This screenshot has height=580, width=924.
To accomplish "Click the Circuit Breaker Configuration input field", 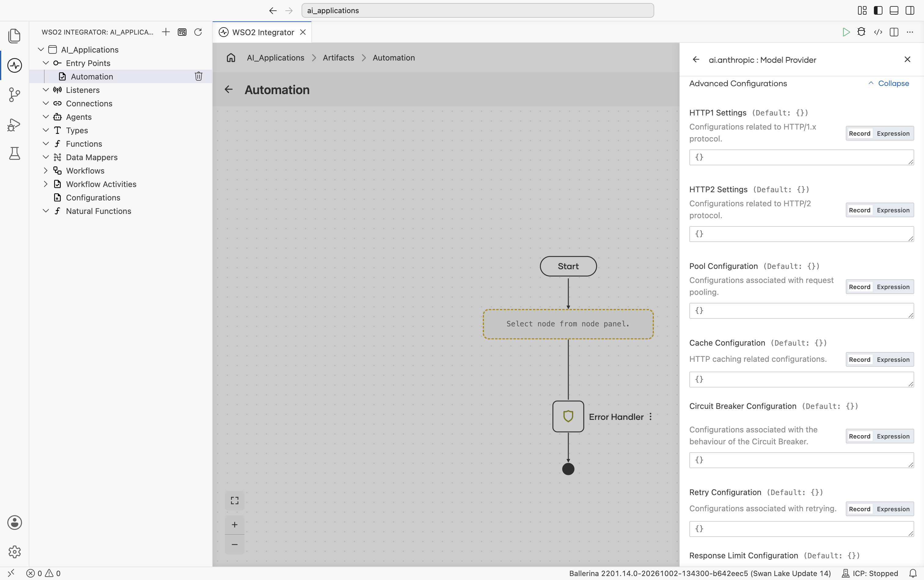I will pos(801,460).
